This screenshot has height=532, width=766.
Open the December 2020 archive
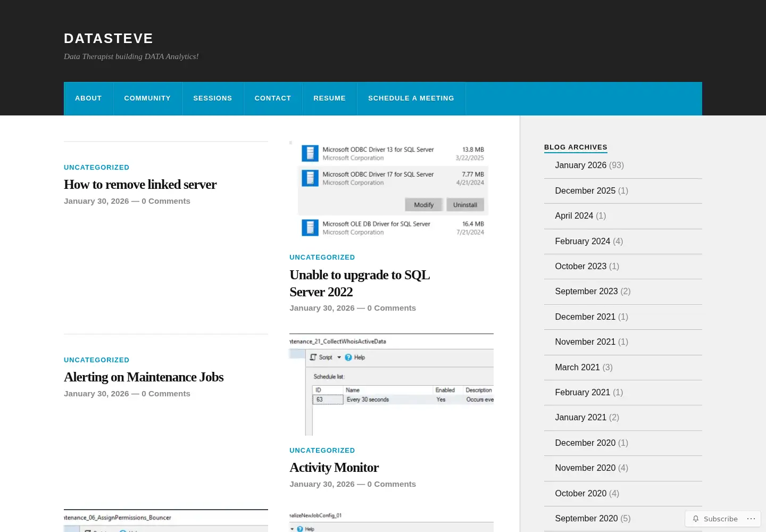(x=585, y=443)
